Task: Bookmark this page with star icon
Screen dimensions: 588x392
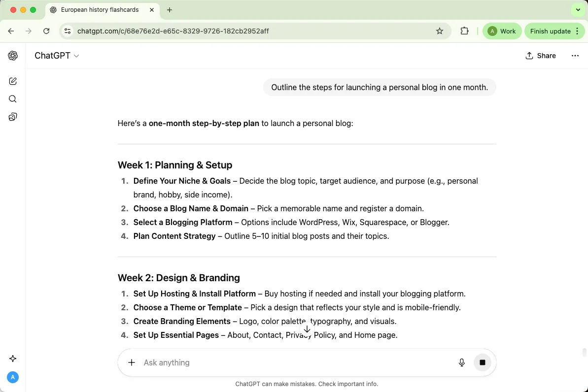Action: [x=440, y=31]
